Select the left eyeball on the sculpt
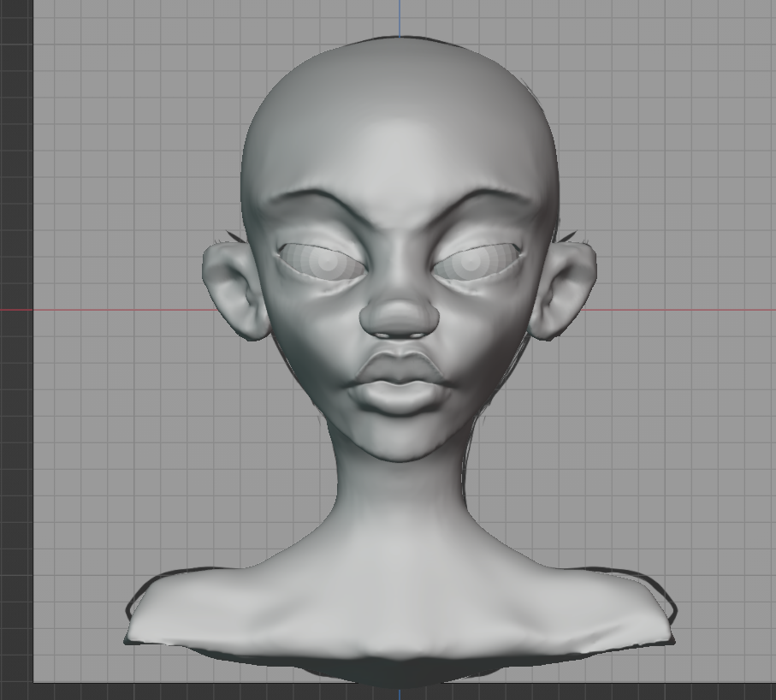776x700 pixels. coord(323,261)
